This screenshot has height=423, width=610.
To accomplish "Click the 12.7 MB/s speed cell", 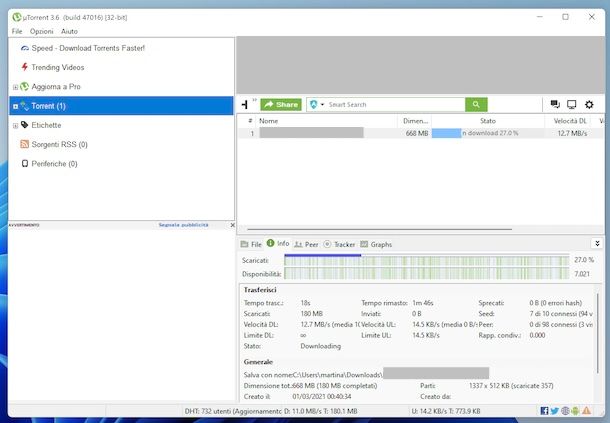I will point(572,133).
